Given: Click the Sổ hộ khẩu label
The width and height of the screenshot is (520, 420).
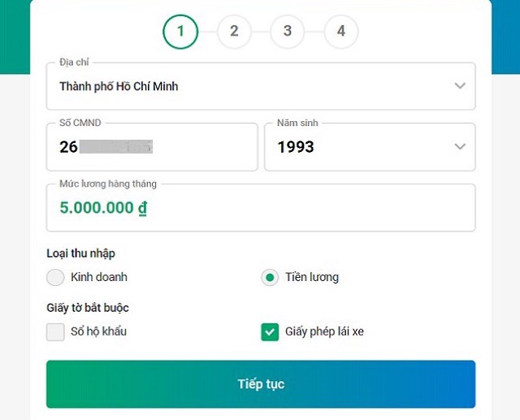Looking at the screenshot, I should tap(99, 331).
